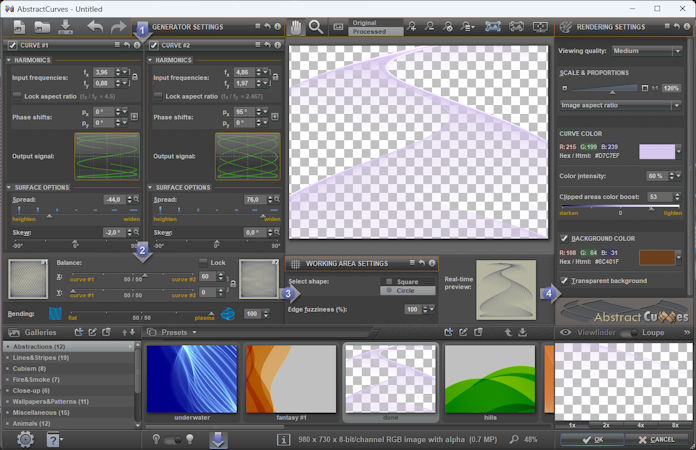Switch to the Original view tab

point(366,21)
